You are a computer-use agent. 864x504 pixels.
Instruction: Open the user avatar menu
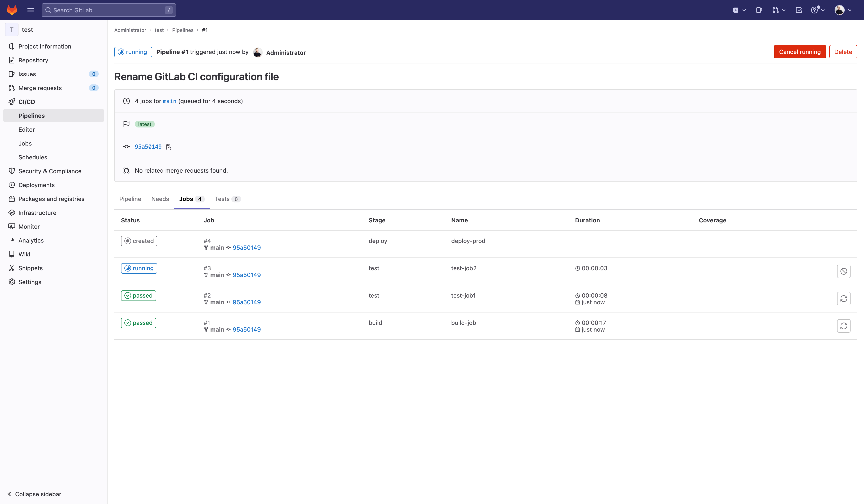point(842,10)
